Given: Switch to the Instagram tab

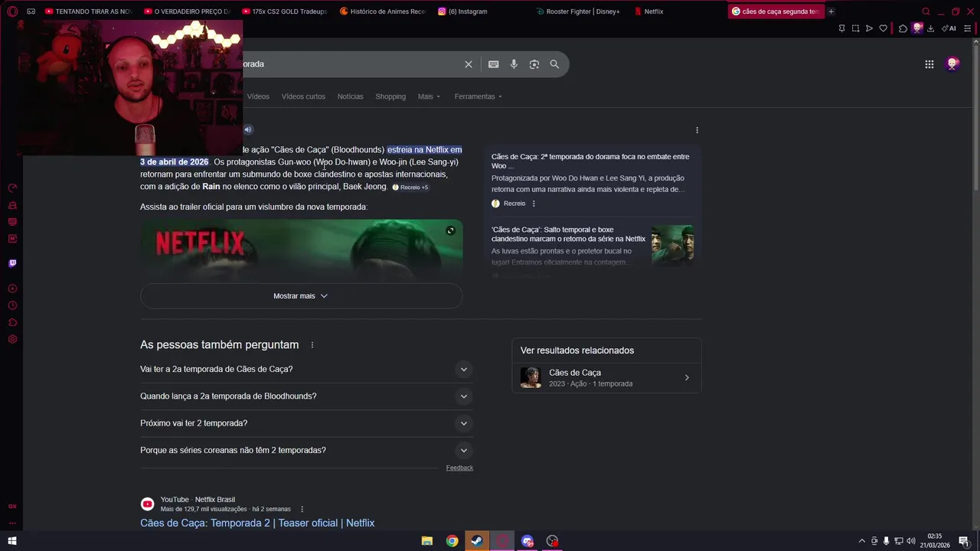Looking at the screenshot, I should click(463, 11).
